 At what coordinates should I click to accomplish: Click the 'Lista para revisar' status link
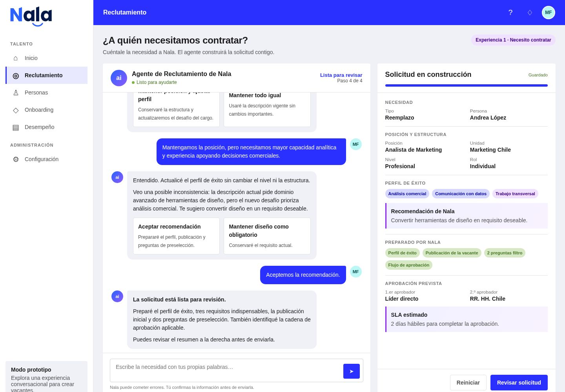341,75
